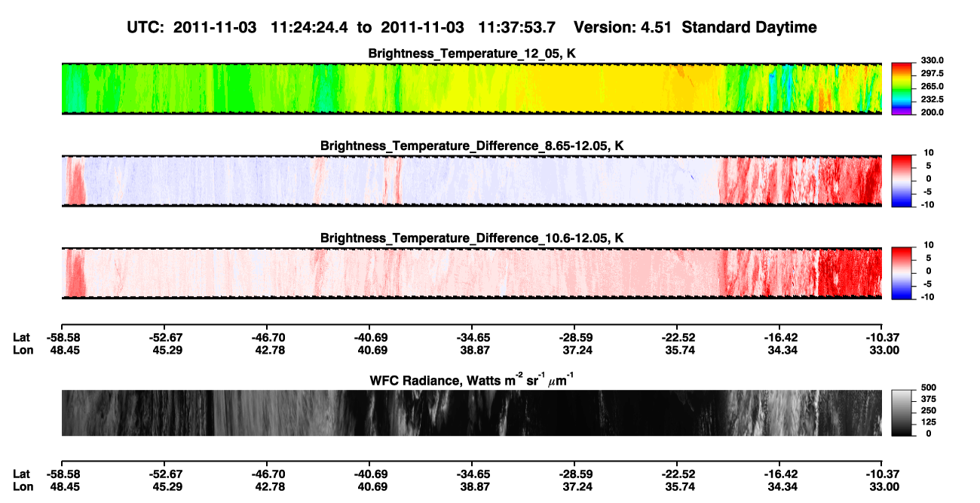
Task: Click the upper axis latitude -16.42 tick
Action: pos(780,338)
